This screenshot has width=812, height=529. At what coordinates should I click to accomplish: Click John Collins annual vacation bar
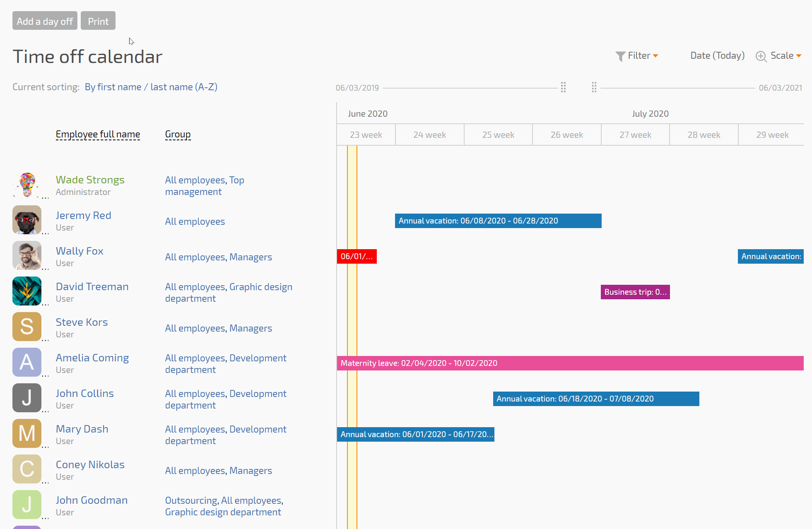coord(595,398)
